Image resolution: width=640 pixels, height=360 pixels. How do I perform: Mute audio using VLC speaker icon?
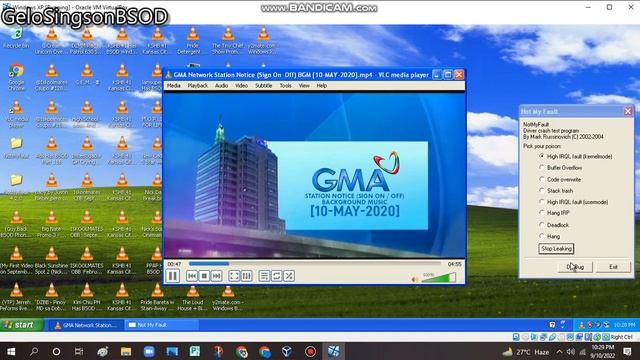415,280
